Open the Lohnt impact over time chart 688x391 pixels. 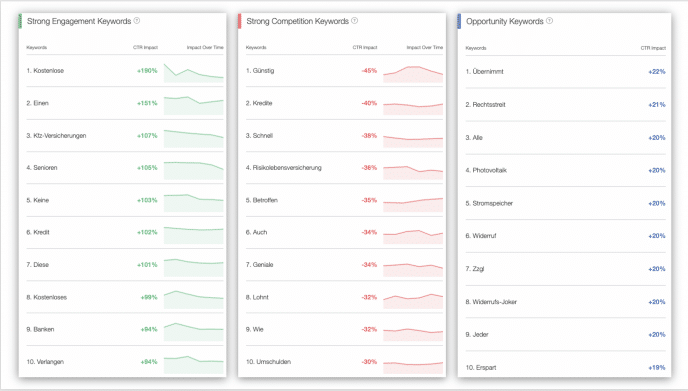tap(413, 301)
